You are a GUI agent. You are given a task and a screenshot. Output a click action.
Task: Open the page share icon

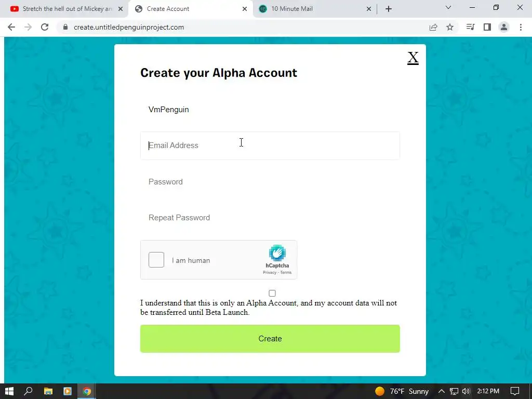pos(433,27)
